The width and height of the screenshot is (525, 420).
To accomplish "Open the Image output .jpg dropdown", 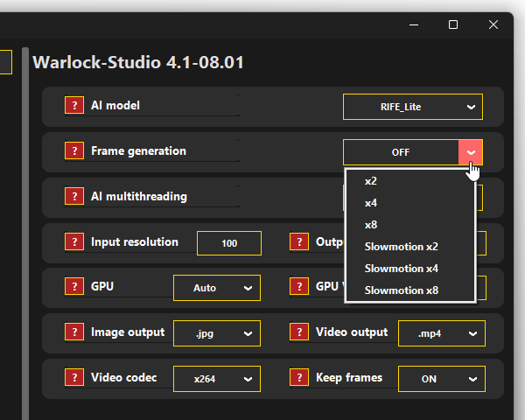I will (x=216, y=333).
